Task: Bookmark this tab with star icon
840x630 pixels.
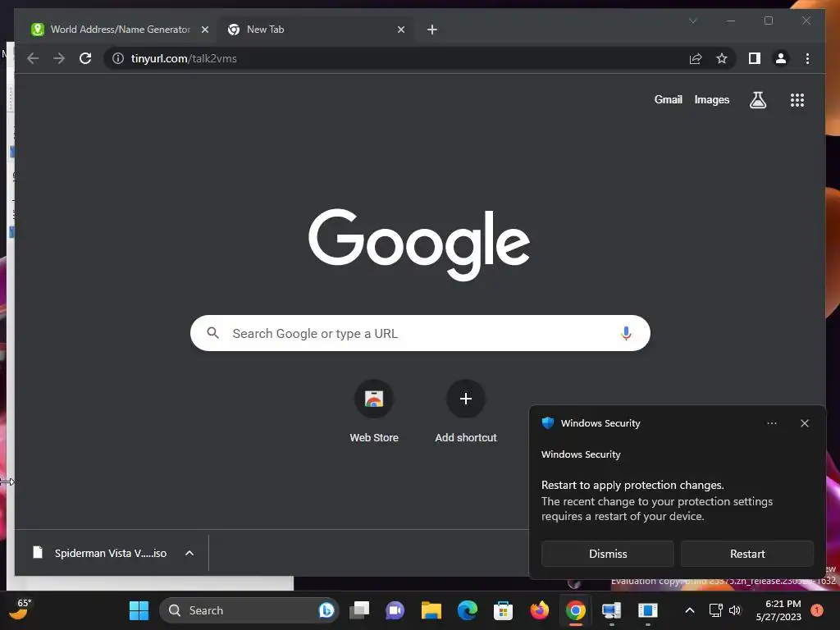Action: coord(722,58)
